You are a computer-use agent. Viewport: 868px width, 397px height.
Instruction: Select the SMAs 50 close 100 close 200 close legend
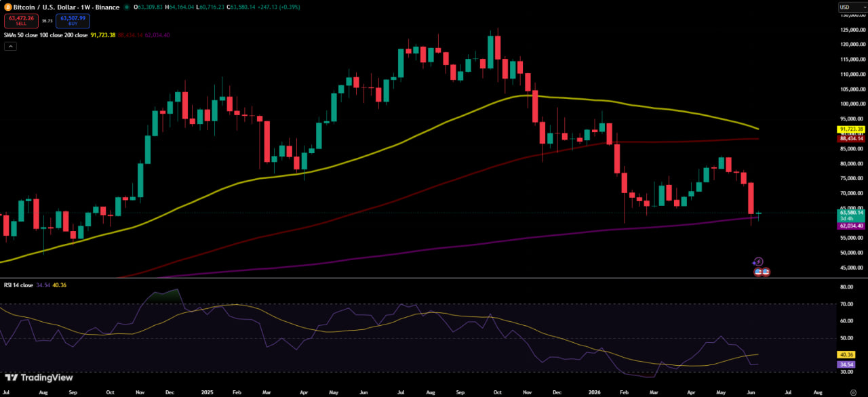46,35
